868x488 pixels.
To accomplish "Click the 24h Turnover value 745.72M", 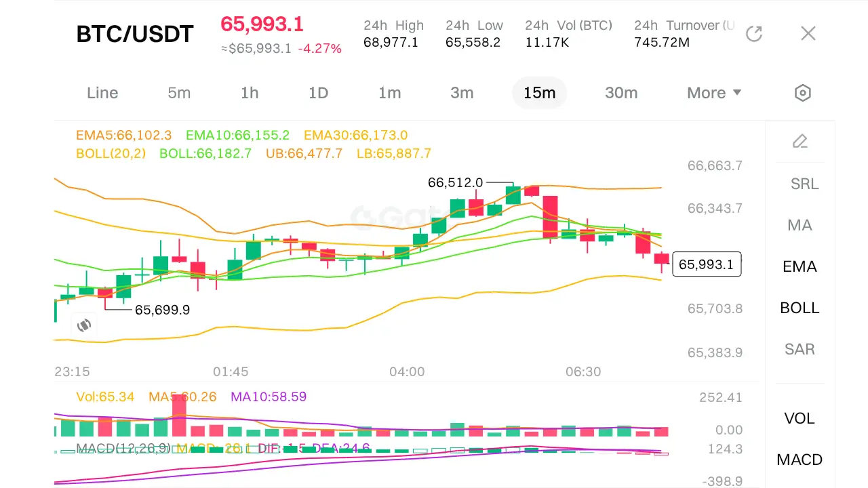I will 662,43.
